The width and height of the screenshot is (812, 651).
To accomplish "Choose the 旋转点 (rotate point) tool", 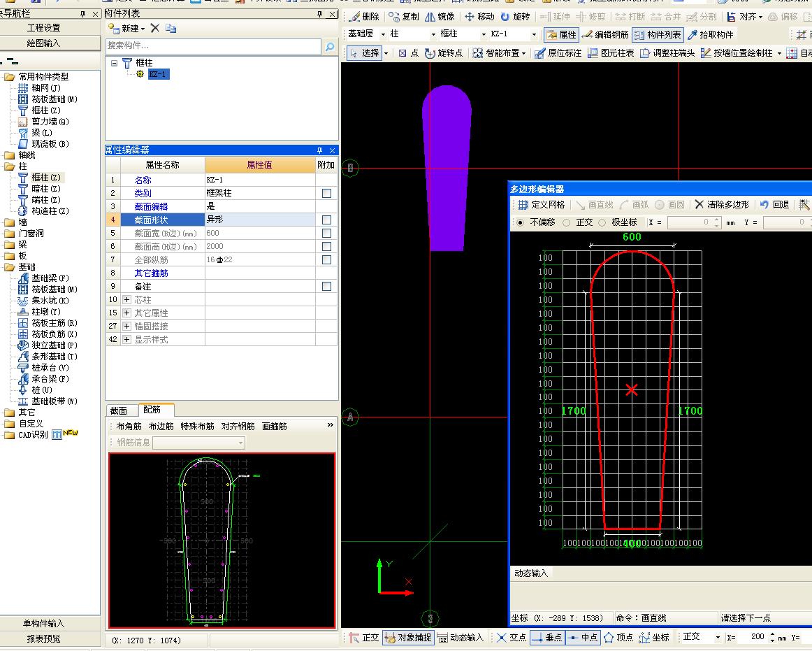I will coord(444,53).
